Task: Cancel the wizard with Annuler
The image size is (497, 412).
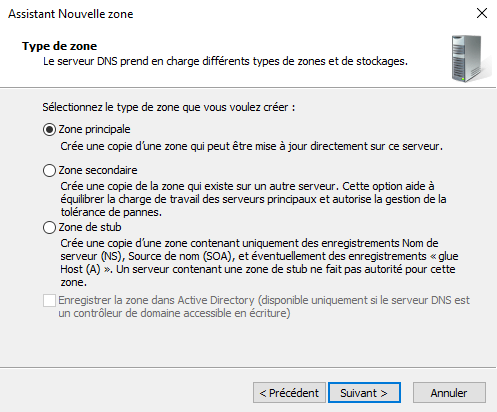Action: (x=449, y=393)
